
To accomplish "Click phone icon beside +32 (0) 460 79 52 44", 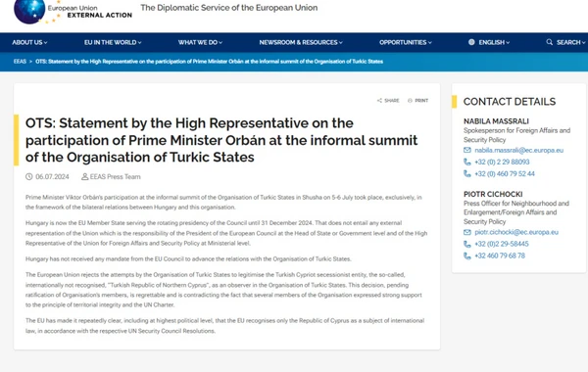I will click(x=466, y=174).
